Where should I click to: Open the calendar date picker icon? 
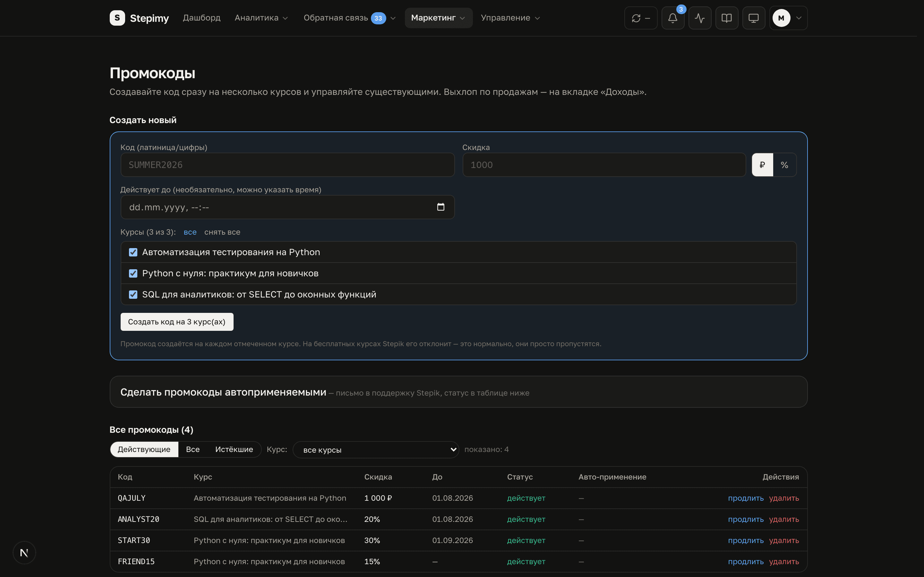click(x=441, y=207)
